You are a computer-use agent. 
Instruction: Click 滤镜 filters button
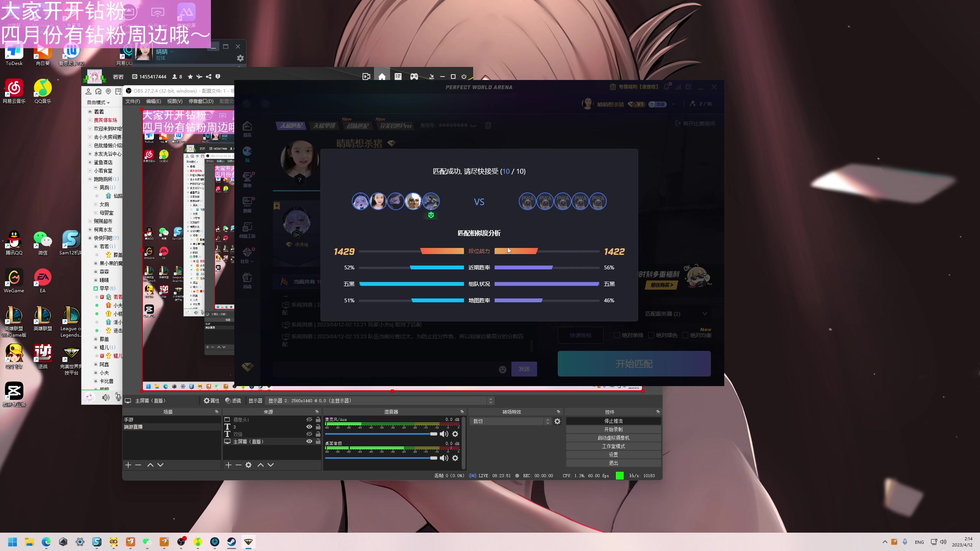233,401
